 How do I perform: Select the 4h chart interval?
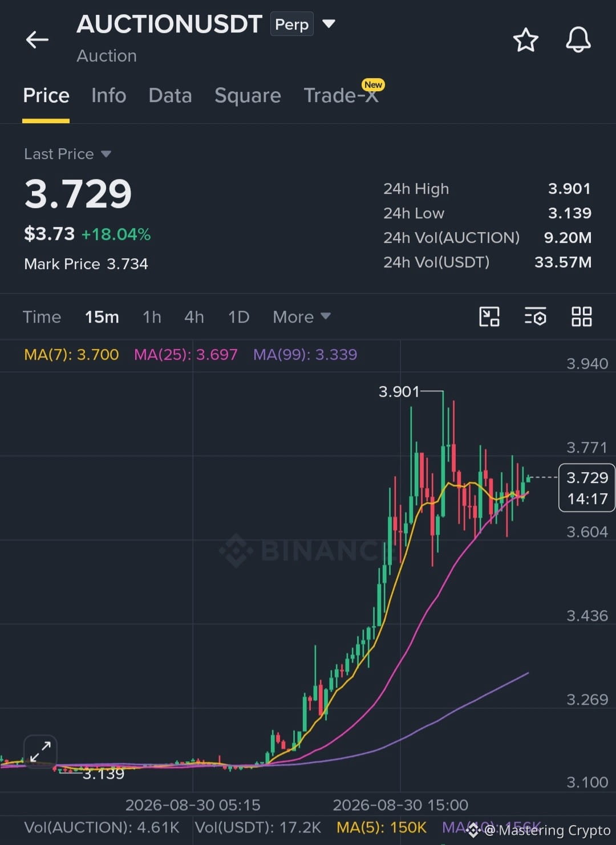pos(194,316)
